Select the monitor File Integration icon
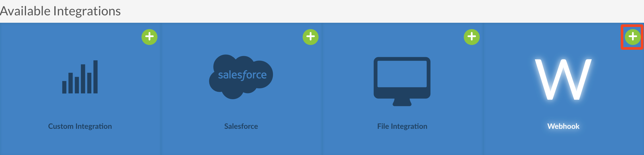The image size is (644, 155). [402, 81]
